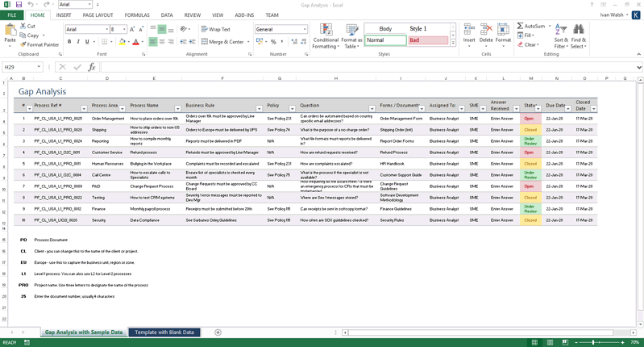Select the Template with Blank Data sheet tab
The width and height of the screenshot is (644, 347).
[x=164, y=332]
